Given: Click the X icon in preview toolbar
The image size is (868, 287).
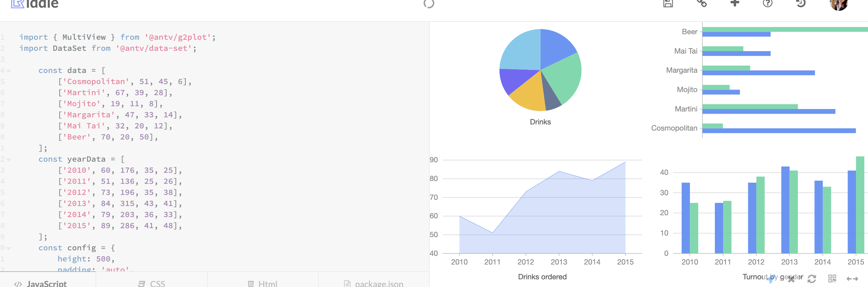Looking at the screenshot, I should pos(791,279).
